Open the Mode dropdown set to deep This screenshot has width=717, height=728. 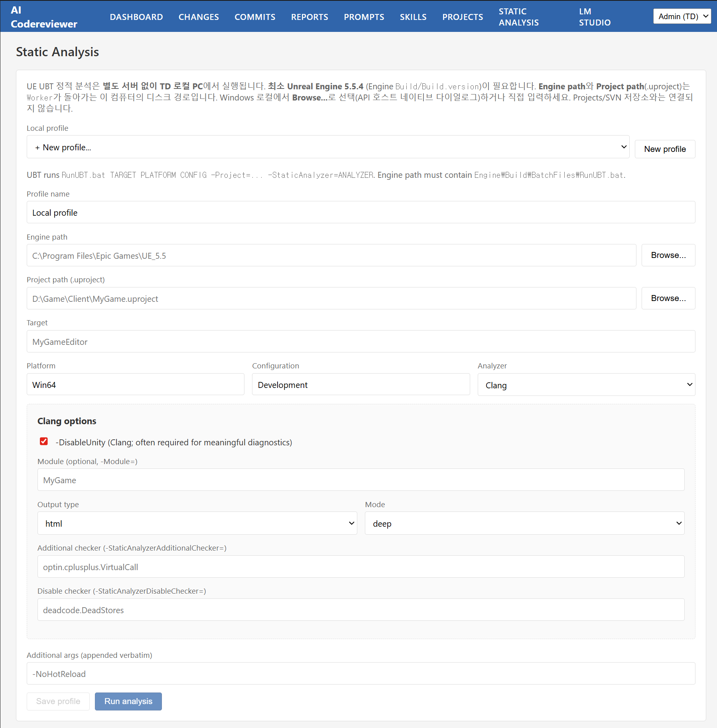pyautogui.click(x=524, y=523)
